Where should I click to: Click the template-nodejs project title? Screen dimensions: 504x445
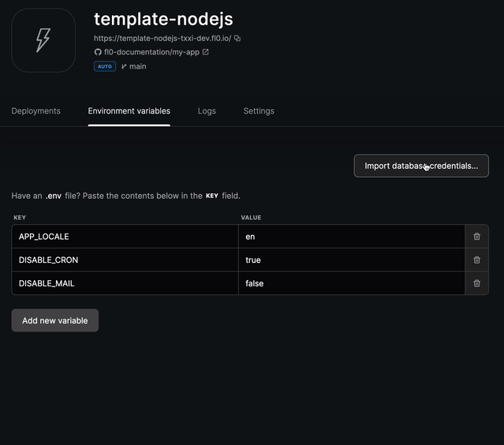click(x=163, y=19)
